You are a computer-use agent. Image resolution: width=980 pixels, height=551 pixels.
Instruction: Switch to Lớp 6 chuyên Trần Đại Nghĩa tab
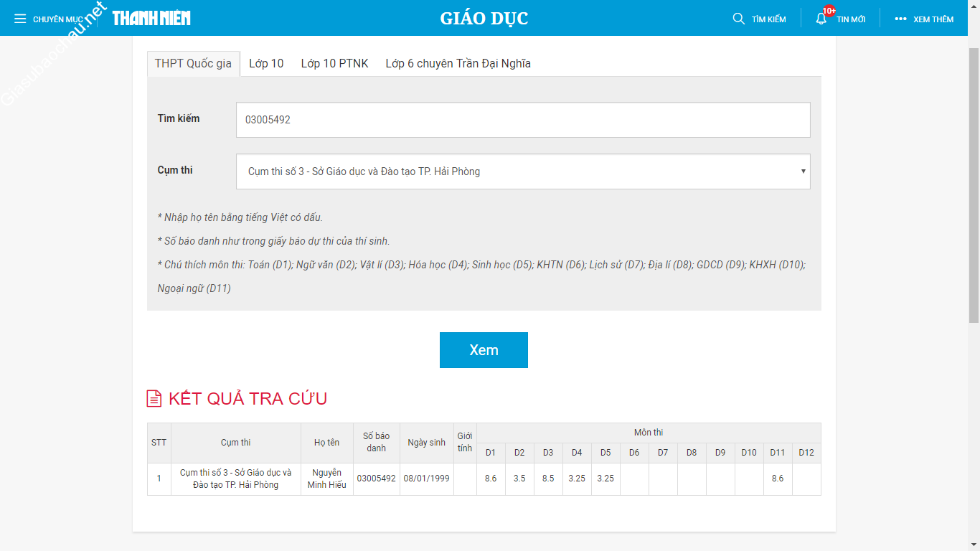[458, 64]
